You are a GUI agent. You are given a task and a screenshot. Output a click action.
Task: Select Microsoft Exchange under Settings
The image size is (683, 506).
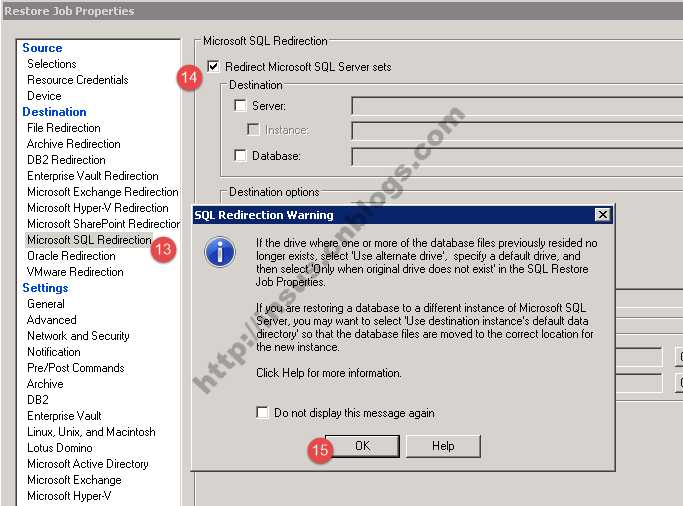(74, 480)
